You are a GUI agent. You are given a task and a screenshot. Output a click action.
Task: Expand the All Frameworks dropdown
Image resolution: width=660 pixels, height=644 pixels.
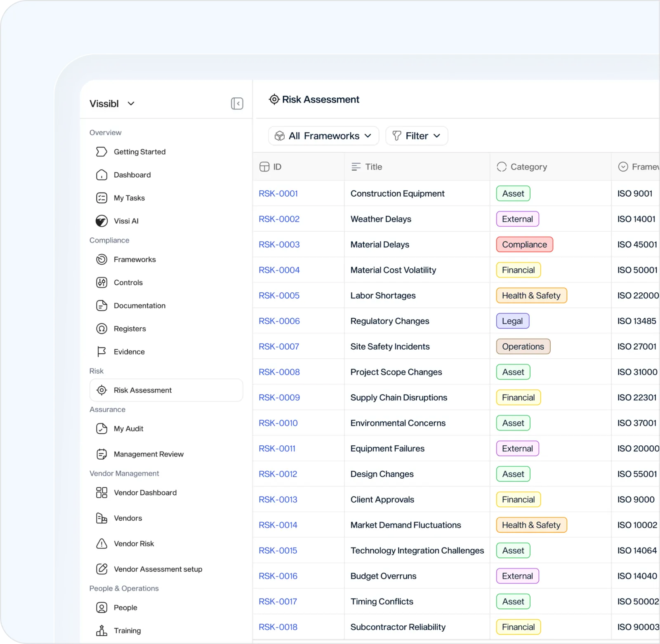pyautogui.click(x=324, y=136)
